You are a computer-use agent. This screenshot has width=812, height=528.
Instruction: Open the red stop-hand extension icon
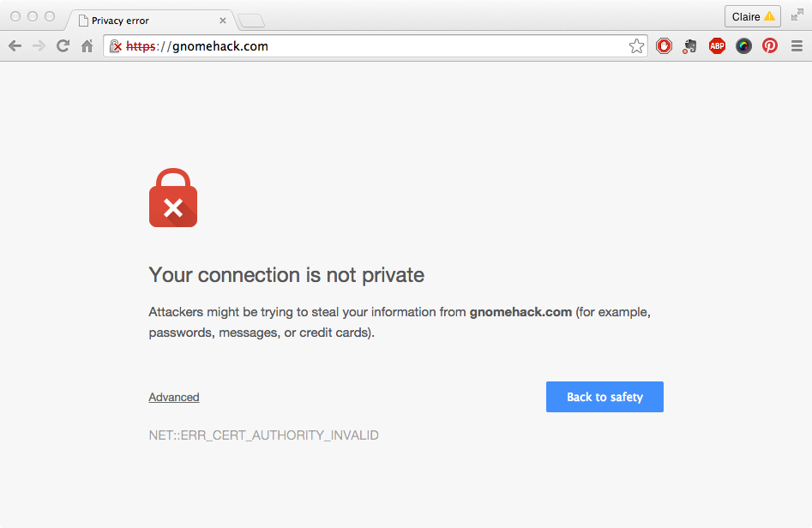(x=664, y=46)
